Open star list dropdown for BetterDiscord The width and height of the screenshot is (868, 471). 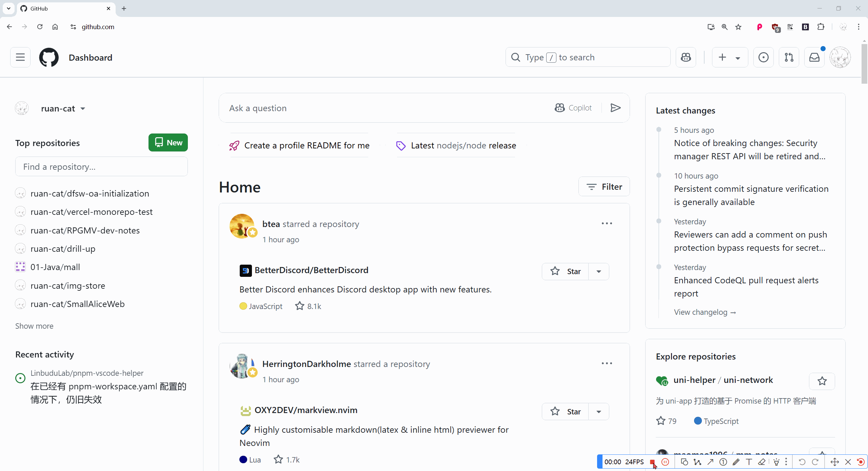pyautogui.click(x=599, y=271)
